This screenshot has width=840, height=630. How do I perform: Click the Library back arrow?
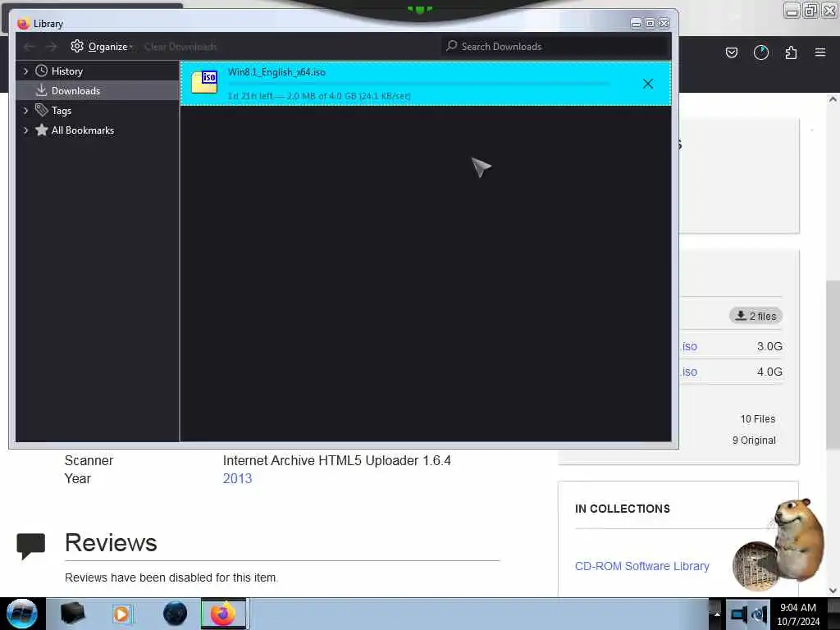[x=29, y=47]
